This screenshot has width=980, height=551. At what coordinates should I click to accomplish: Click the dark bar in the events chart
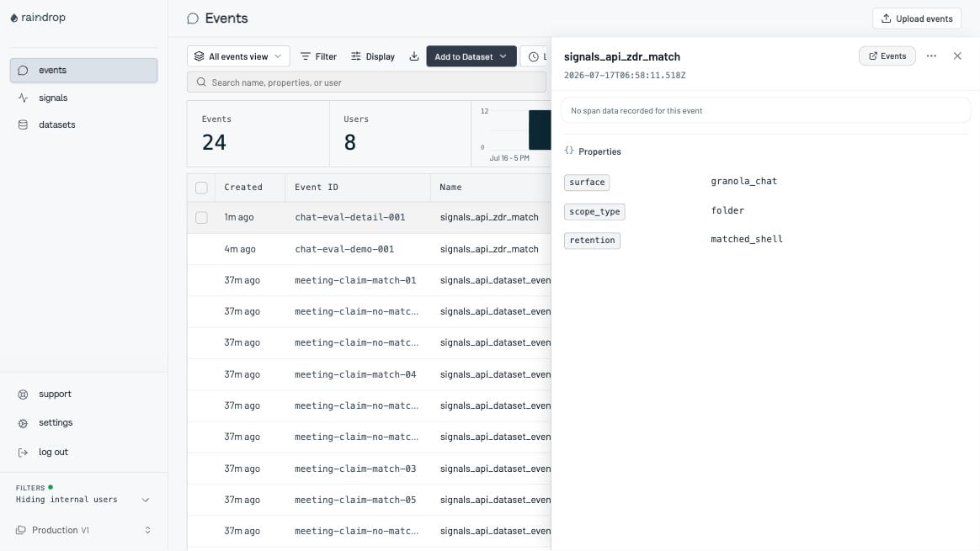coord(540,130)
